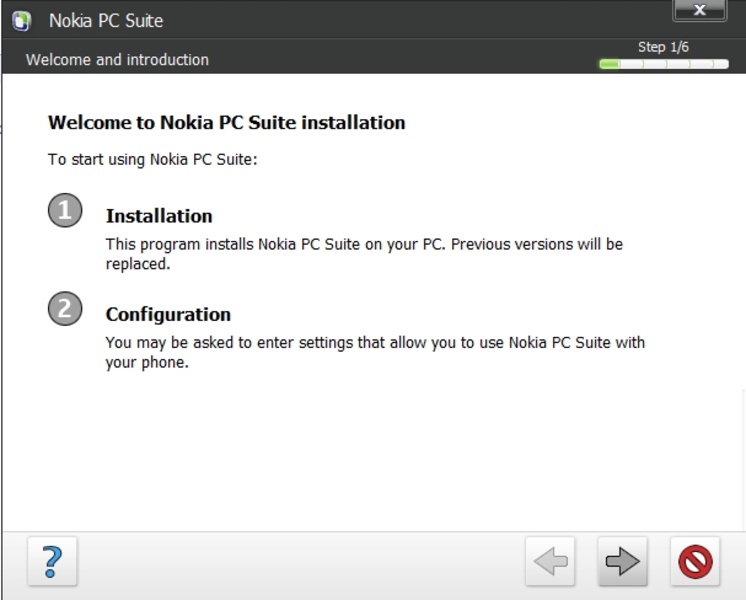The height and width of the screenshot is (600, 746).
Task: Click the numbered circle 1 icon
Action: [x=65, y=210]
